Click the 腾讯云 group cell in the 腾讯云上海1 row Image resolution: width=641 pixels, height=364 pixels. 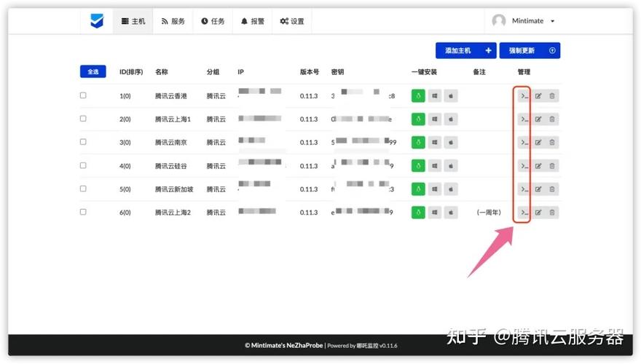tap(216, 119)
